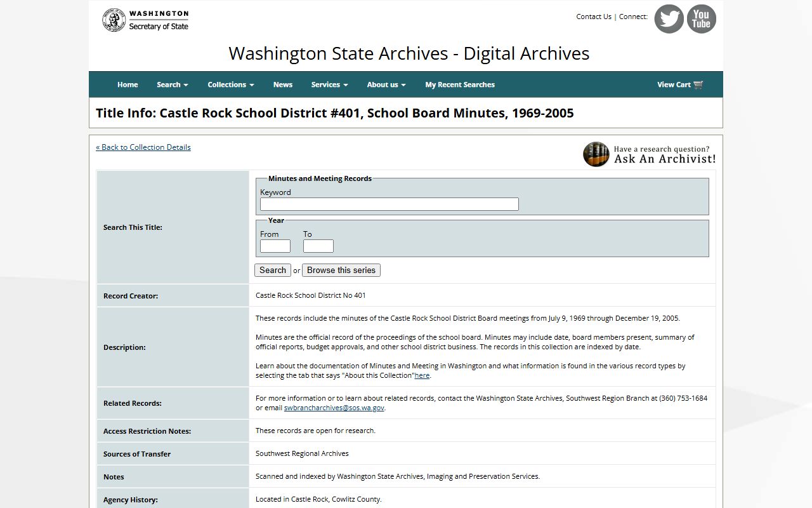Click the Search button

(273, 270)
